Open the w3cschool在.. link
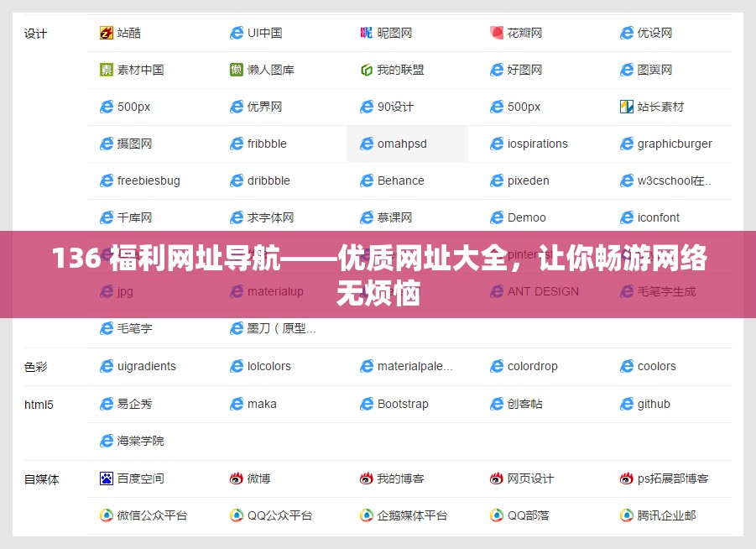Screen dimensions: 756x549 [674, 180]
